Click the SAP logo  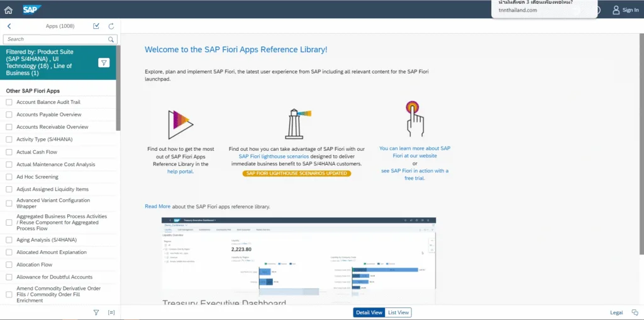(31, 10)
